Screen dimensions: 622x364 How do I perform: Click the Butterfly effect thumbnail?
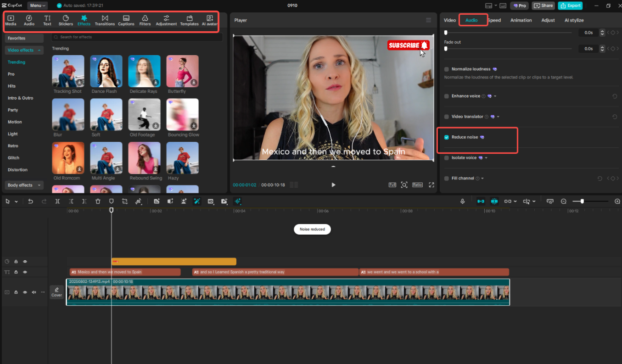182,71
